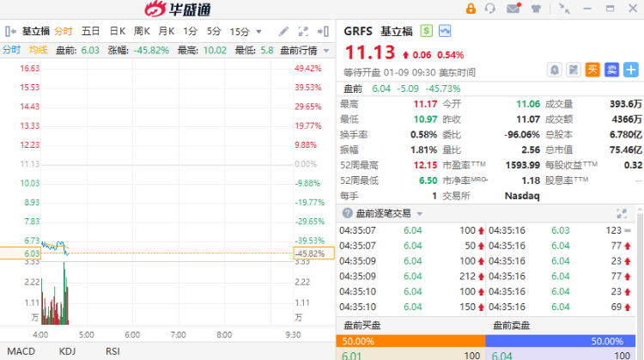Switch to the 5分 chart tab

(x=214, y=31)
